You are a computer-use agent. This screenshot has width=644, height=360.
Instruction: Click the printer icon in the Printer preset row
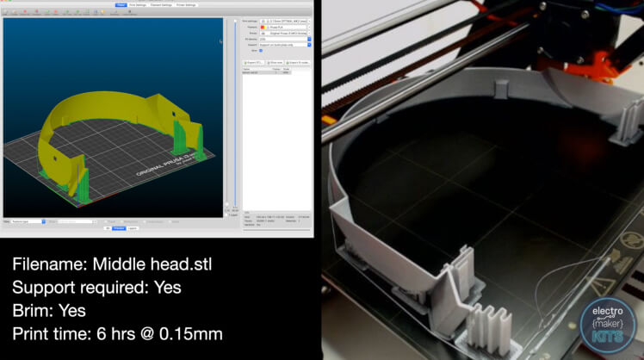(x=262, y=33)
